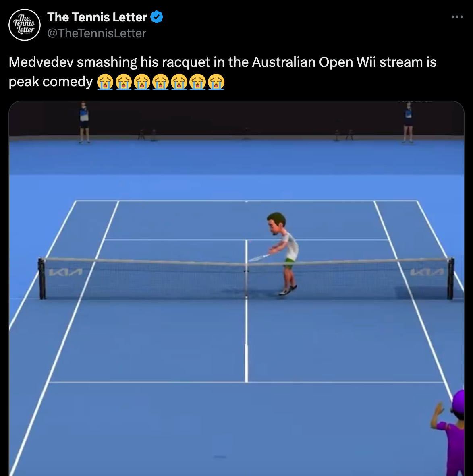This screenshot has height=476, width=473.
Task: Click the display name The Tennis Letter
Action: point(97,17)
